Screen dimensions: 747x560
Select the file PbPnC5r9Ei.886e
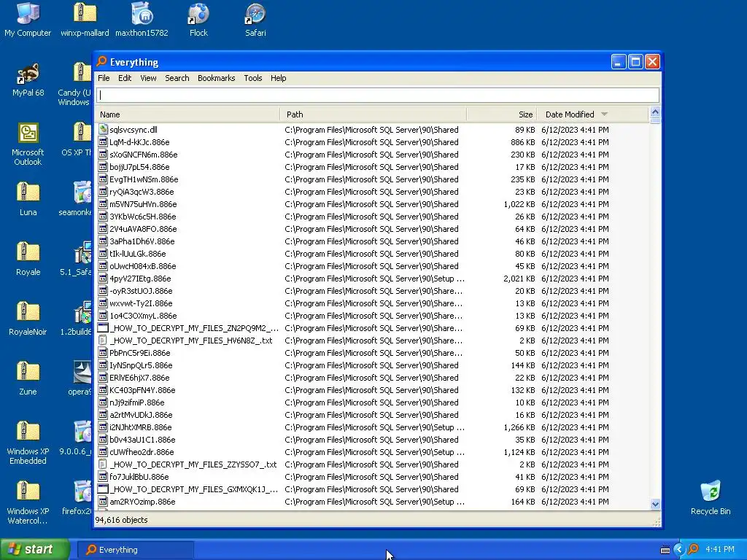click(x=139, y=353)
